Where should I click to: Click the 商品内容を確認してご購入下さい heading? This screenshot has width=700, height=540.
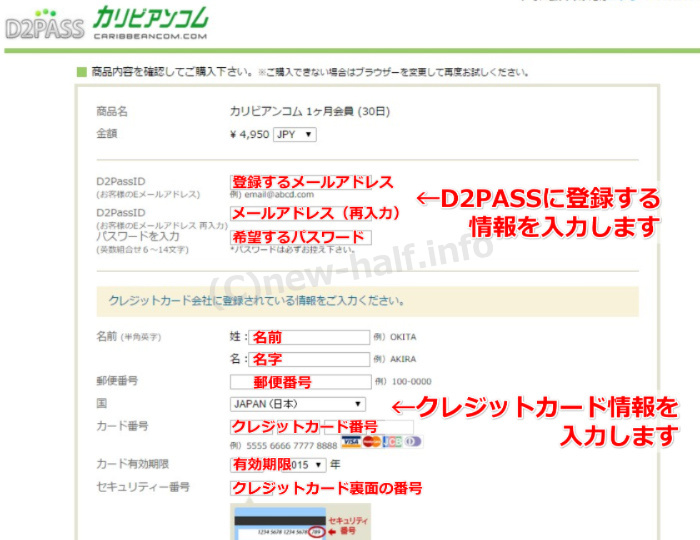click(x=173, y=72)
